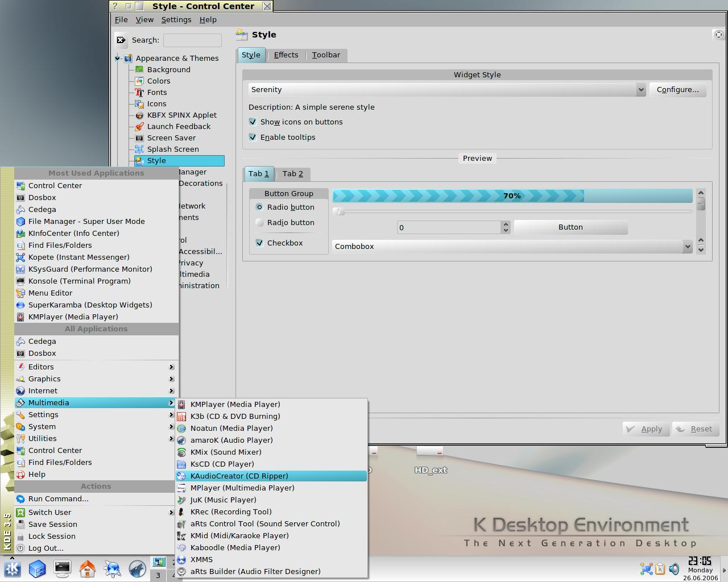This screenshot has height=582, width=728.
Task: Switch to virtual desktop 3 in pager
Action: [158, 575]
